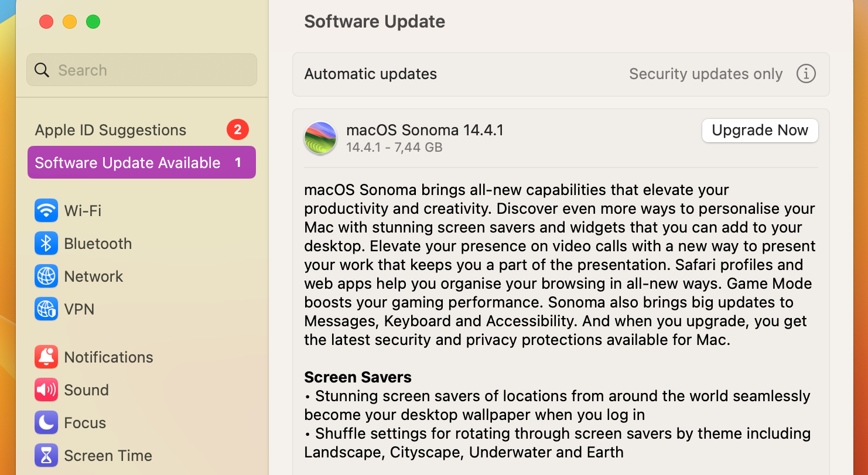The width and height of the screenshot is (868, 475).
Task: Click the macOS Sonoma update thumbnail
Action: coord(320,138)
